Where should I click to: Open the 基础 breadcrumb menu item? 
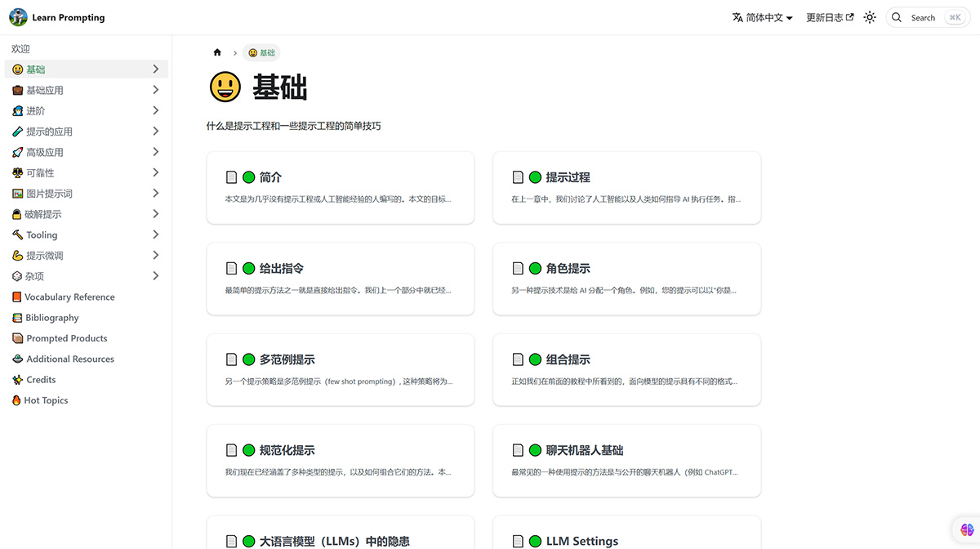261,52
